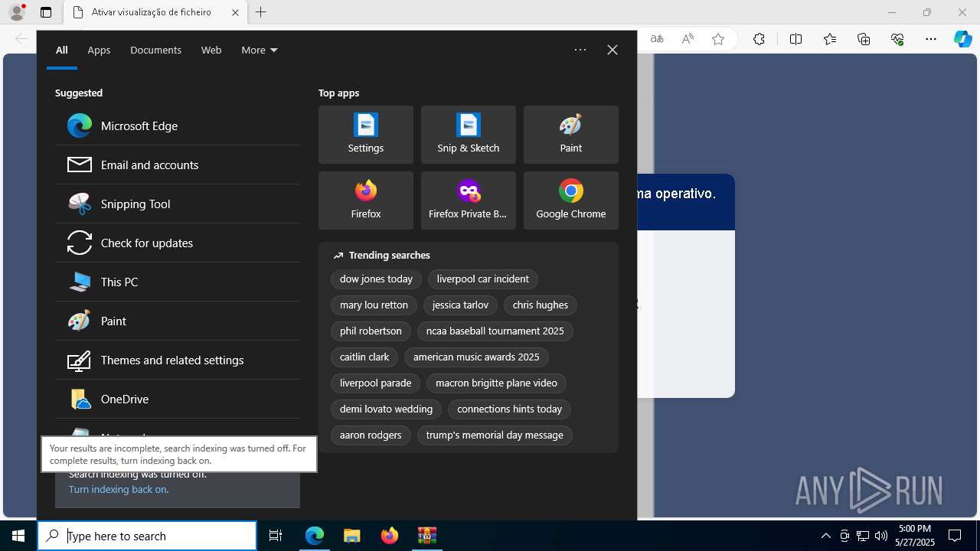Open This PC from suggested list

click(x=178, y=282)
